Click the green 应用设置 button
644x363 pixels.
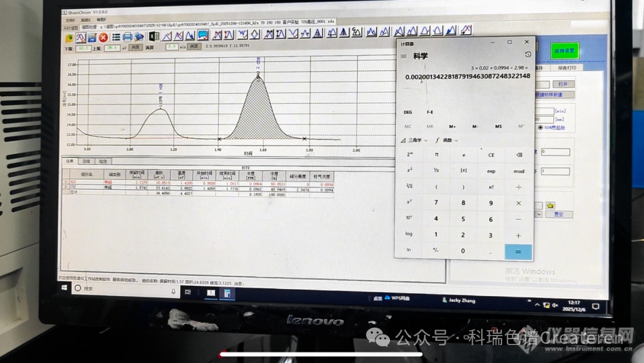click(x=564, y=51)
